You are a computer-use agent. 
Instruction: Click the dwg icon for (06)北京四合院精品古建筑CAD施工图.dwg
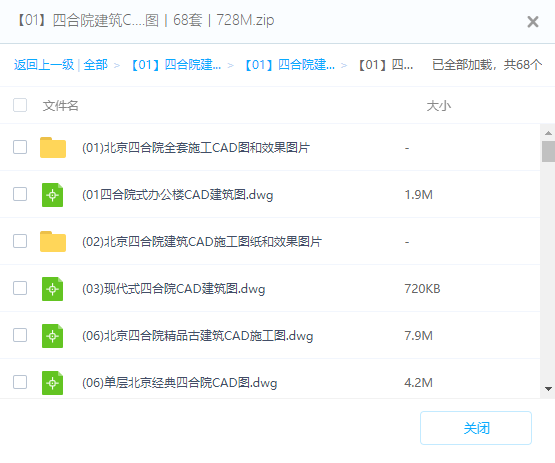pos(52,336)
